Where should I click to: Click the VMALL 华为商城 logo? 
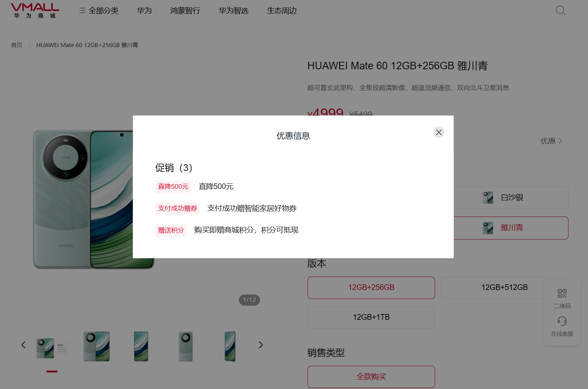35,11
